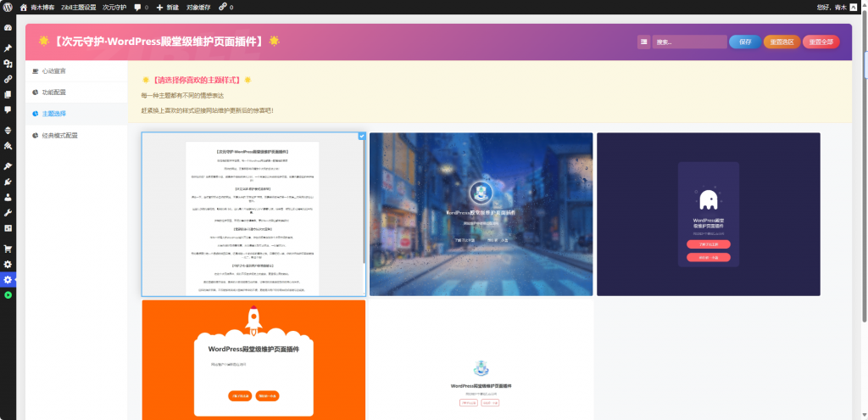The image size is (868, 420).
Task: Open Tools via the wrench sidebar icon
Action: [8, 212]
